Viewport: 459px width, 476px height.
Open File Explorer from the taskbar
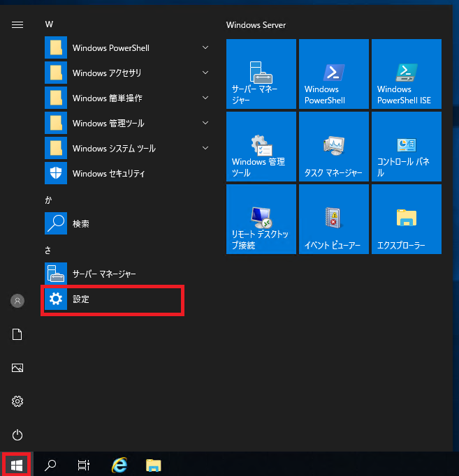tap(154, 465)
